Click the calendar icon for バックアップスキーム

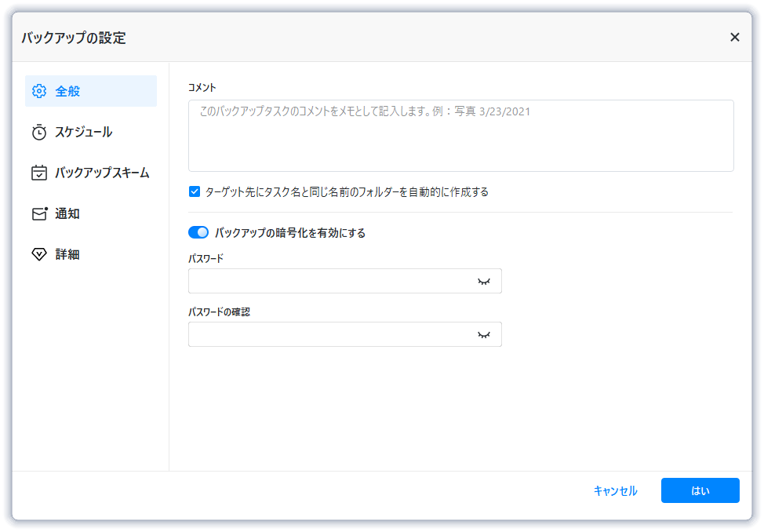(x=39, y=173)
